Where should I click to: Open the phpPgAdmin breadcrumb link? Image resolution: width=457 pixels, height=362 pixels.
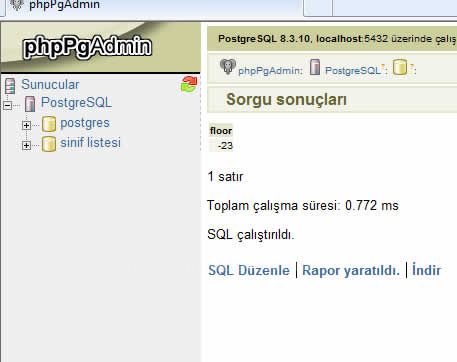coord(270,71)
